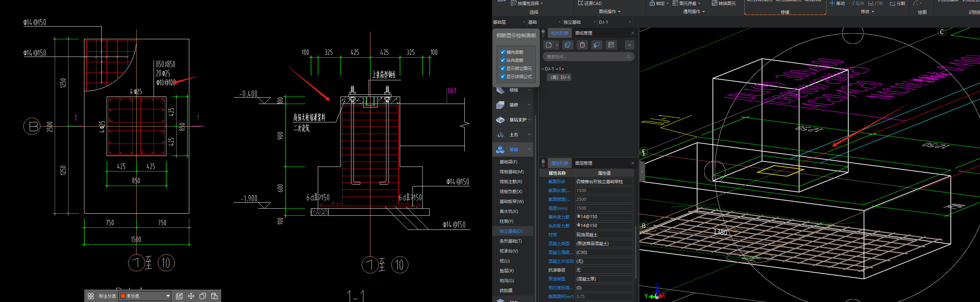The image size is (980, 302).
Task: Open the 图纸操作 group menu
Action: coord(610,11)
